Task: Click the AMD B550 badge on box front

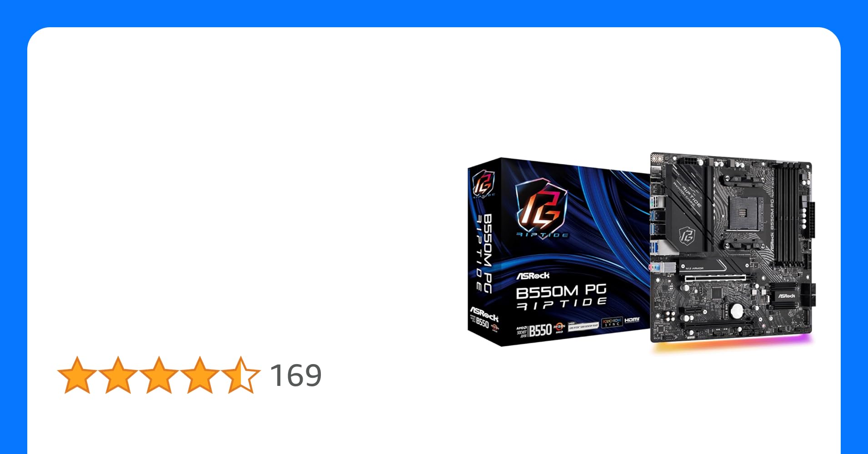Action: point(534,330)
